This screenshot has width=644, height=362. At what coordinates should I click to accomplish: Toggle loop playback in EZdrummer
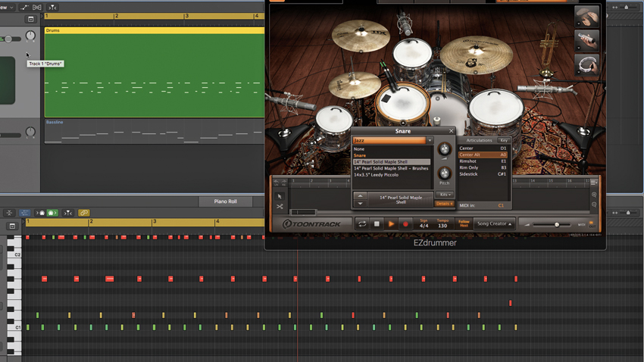click(x=362, y=223)
